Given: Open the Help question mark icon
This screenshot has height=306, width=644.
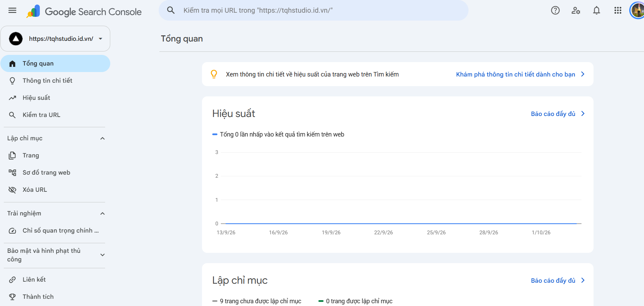Looking at the screenshot, I should point(555,10).
